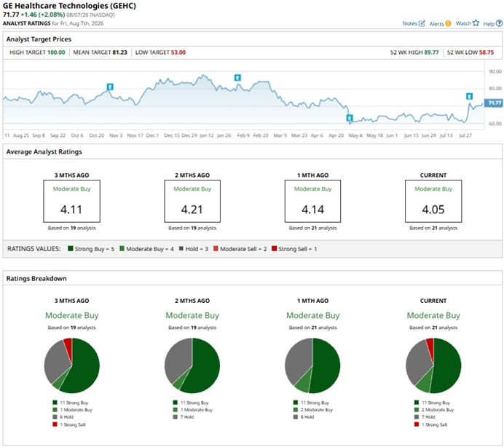
Task: Click the +1.46 (+2.08%) price change
Action: tap(43, 15)
